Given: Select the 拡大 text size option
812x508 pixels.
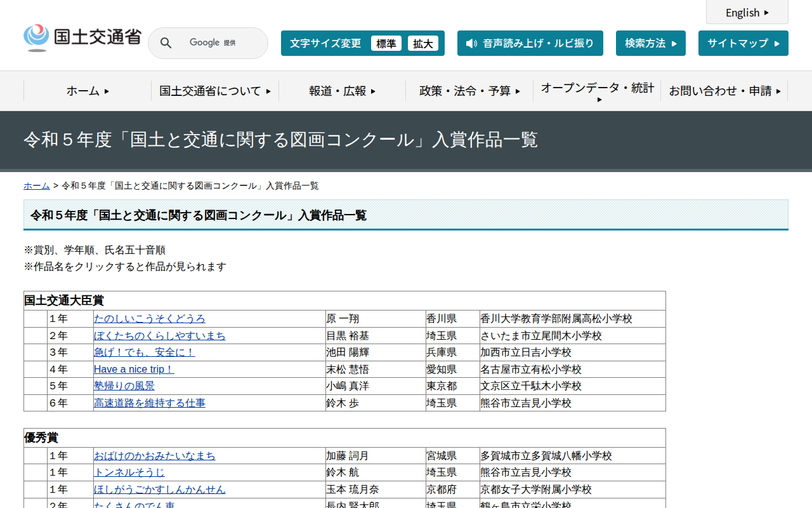Looking at the screenshot, I should [x=423, y=43].
